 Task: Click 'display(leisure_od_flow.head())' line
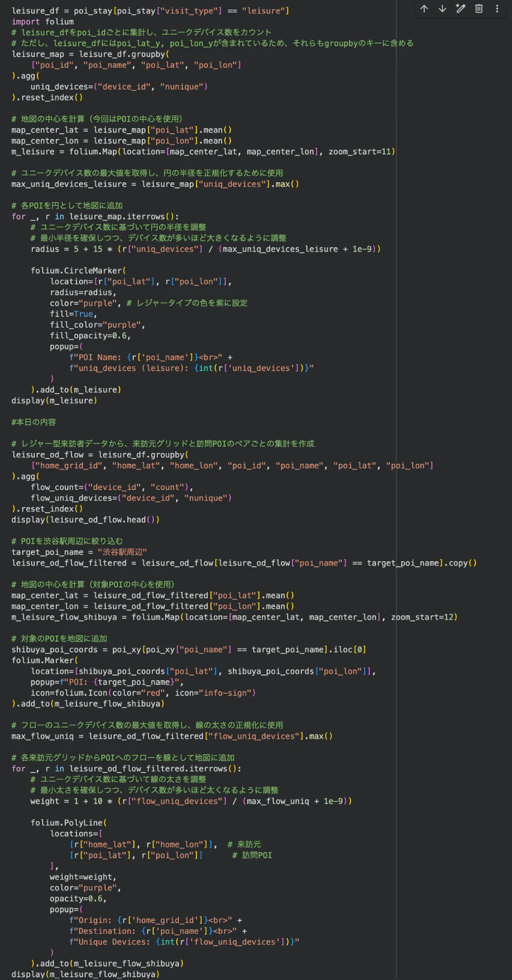pyautogui.click(x=86, y=520)
